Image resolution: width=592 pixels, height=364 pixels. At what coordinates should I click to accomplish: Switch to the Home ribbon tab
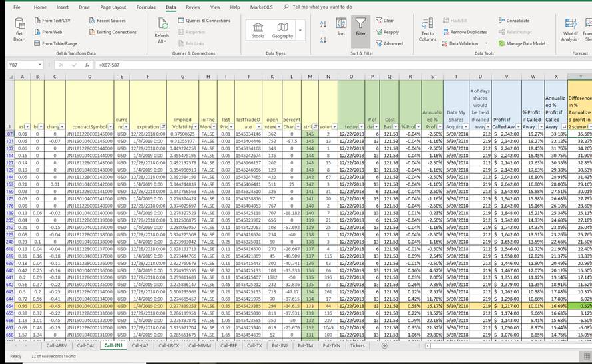coord(40,7)
